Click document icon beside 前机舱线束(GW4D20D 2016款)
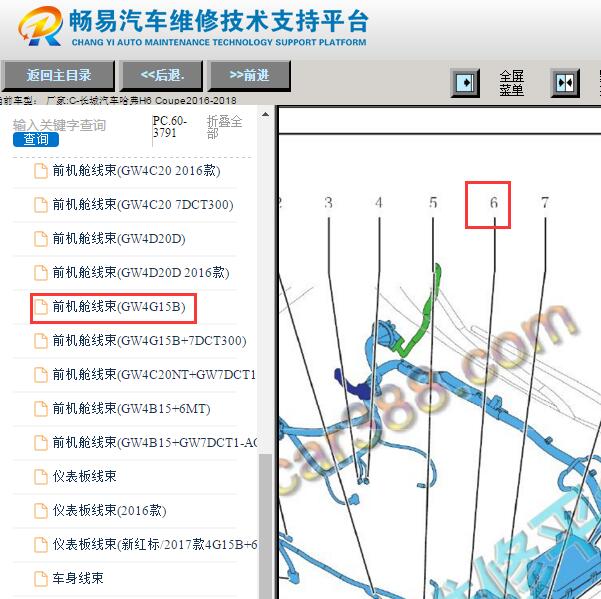The width and height of the screenshot is (601, 599). coord(41,273)
